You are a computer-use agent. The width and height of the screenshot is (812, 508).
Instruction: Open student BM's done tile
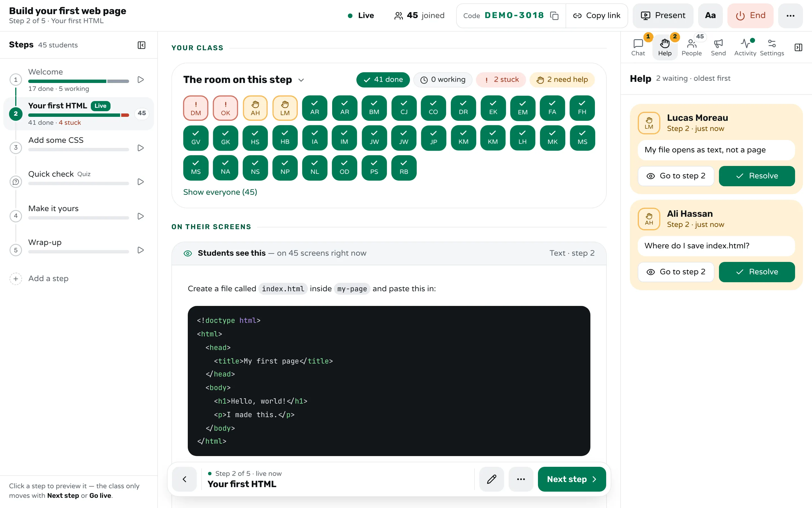pos(374,108)
